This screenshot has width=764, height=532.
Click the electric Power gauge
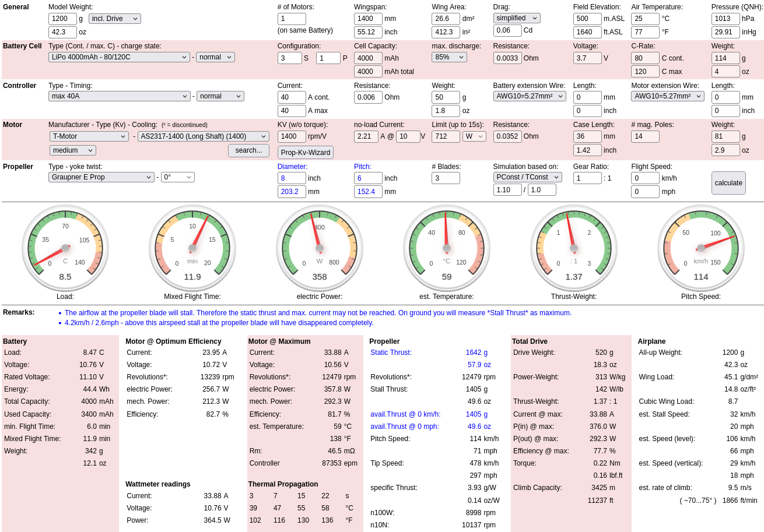click(x=320, y=248)
